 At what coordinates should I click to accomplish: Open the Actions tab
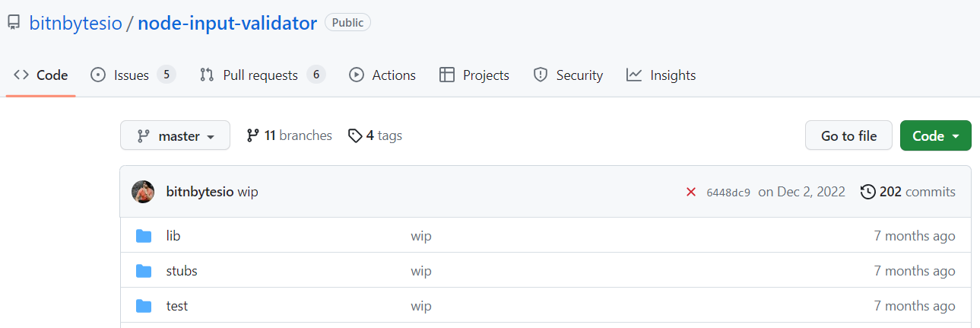[382, 75]
